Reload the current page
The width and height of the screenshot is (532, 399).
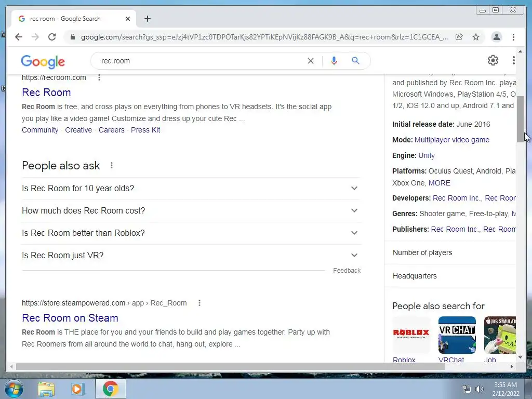pyautogui.click(x=52, y=37)
